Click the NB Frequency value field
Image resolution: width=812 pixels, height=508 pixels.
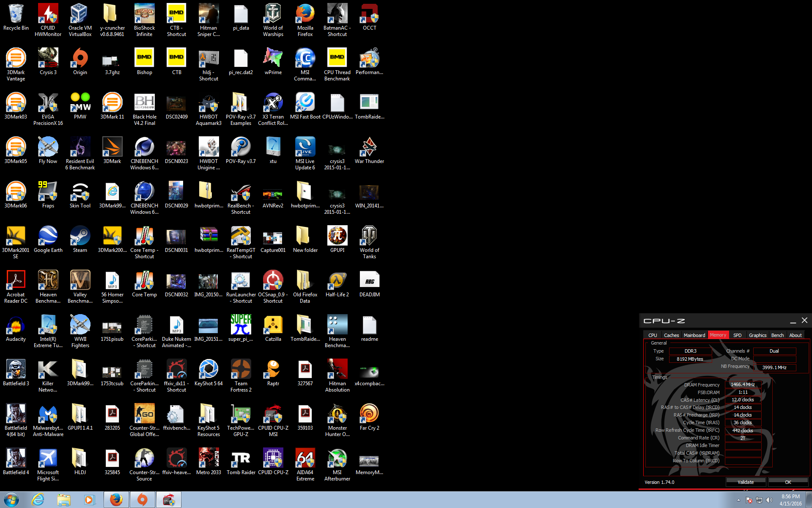(x=774, y=367)
